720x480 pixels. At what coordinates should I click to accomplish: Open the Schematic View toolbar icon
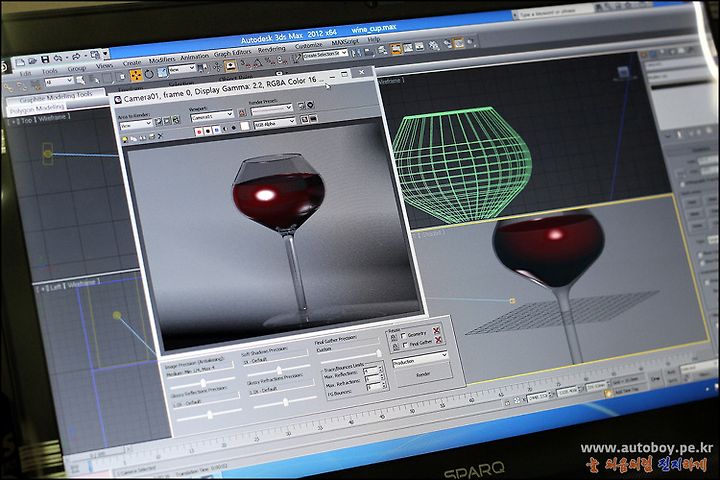coord(420,47)
